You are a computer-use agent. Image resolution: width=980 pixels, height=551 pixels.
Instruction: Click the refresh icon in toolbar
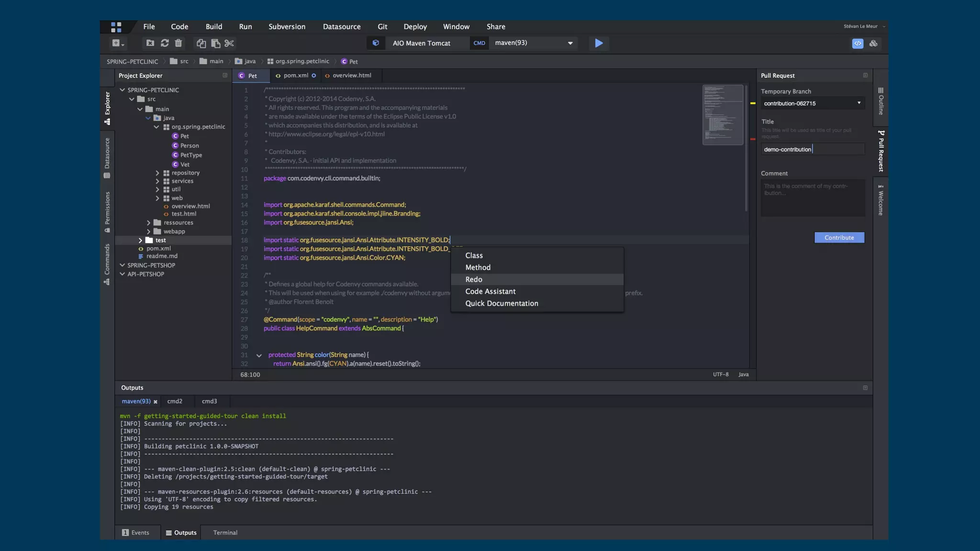click(x=165, y=43)
